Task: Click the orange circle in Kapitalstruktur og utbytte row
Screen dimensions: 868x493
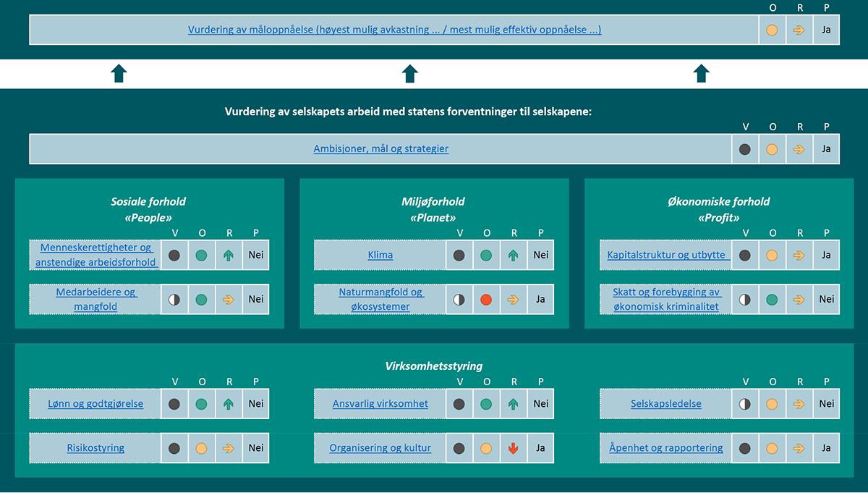Action: [772, 255]
